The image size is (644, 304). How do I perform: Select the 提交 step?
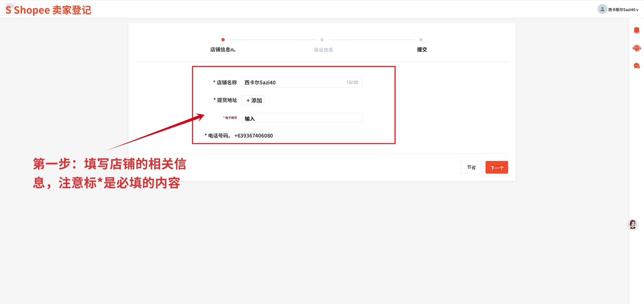tap(422, 50)
